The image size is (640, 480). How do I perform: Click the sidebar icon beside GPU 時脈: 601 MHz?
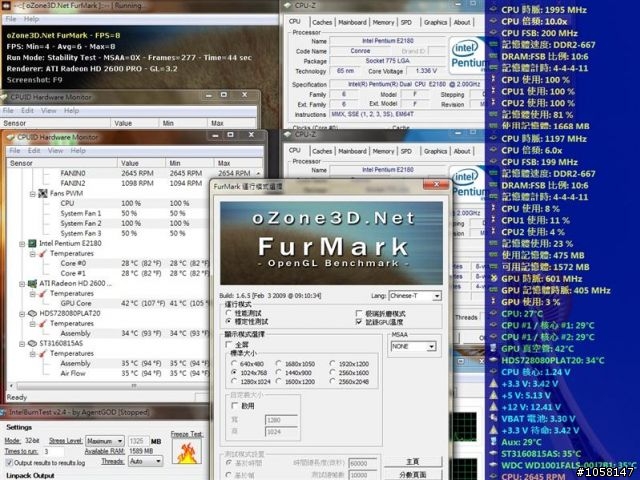point(493,279)
